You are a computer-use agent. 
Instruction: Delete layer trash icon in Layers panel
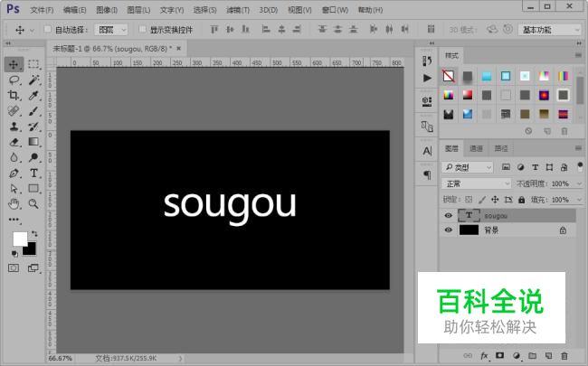point(564,355)
